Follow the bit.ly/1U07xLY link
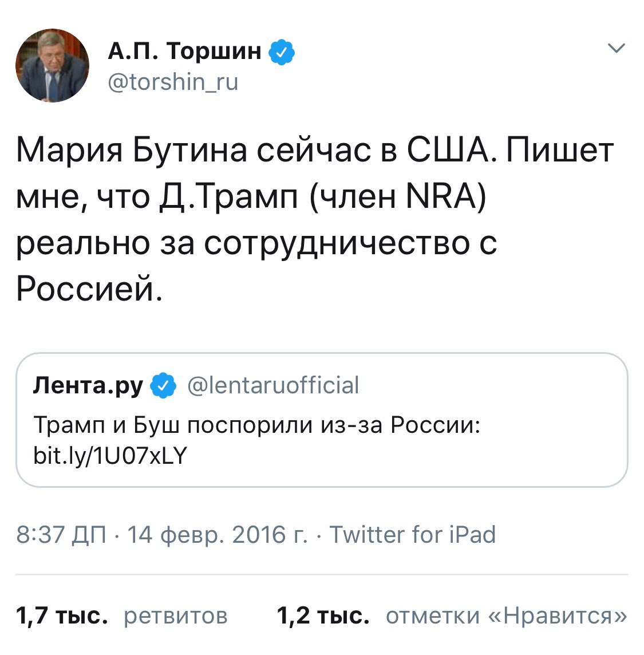644x655 pixels. coord(110,455)
